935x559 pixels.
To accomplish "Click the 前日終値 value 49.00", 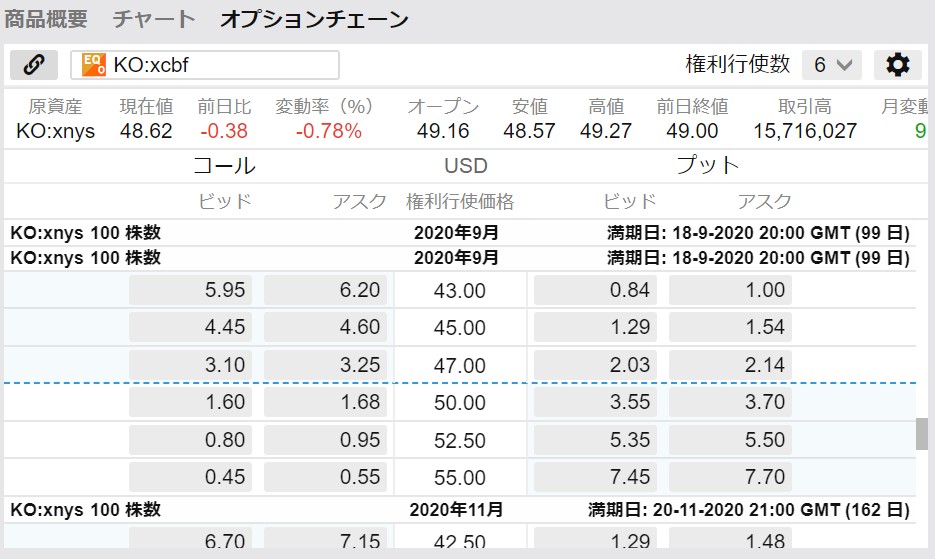I will tap(692, 131).
